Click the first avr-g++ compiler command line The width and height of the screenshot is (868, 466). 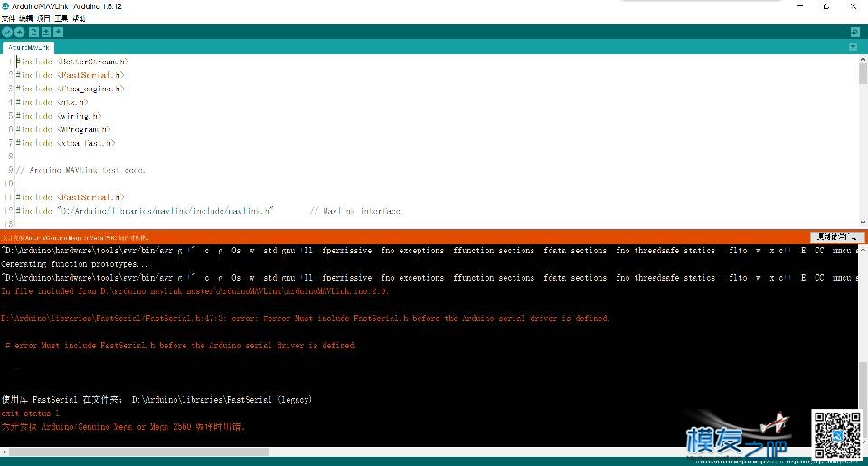pos(429,251)
